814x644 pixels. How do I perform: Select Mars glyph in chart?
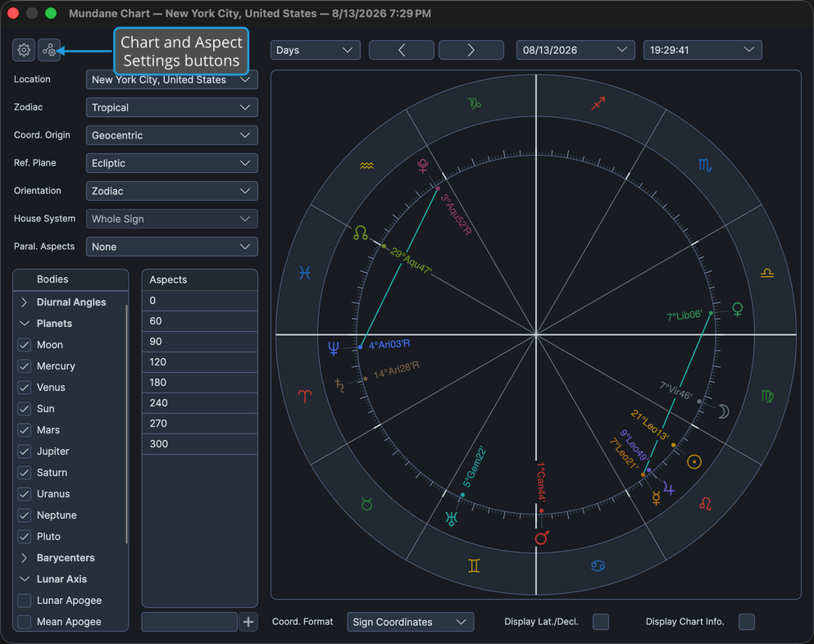pyautogui.click(x=542, y=537)
